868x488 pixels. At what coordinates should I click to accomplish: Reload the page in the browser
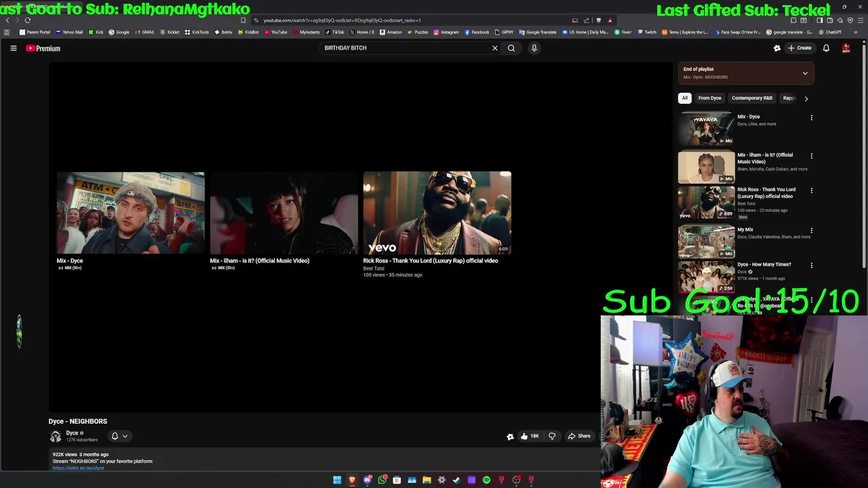point(28,20)
